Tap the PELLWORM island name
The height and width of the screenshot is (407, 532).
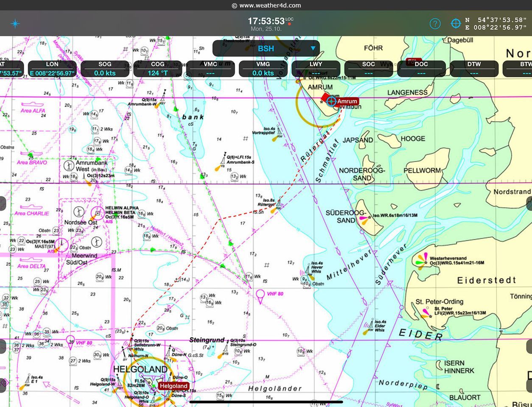[422, 170]
